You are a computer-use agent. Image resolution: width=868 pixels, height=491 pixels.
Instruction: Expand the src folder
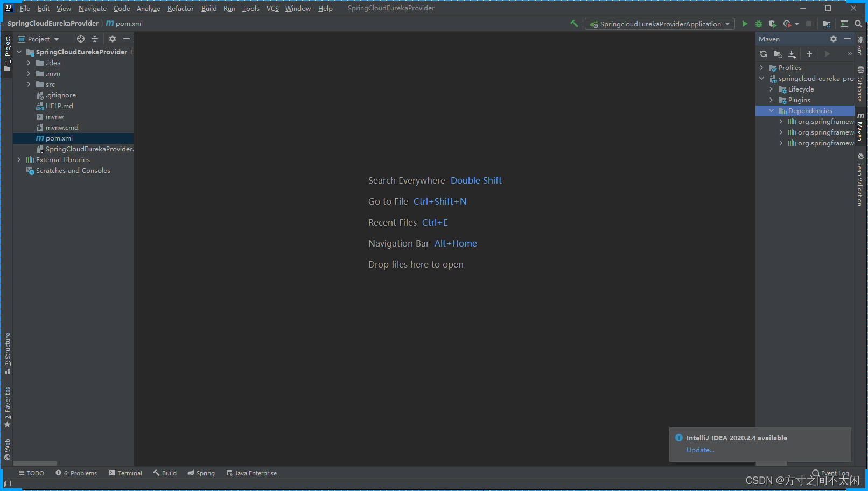point(29,85)
